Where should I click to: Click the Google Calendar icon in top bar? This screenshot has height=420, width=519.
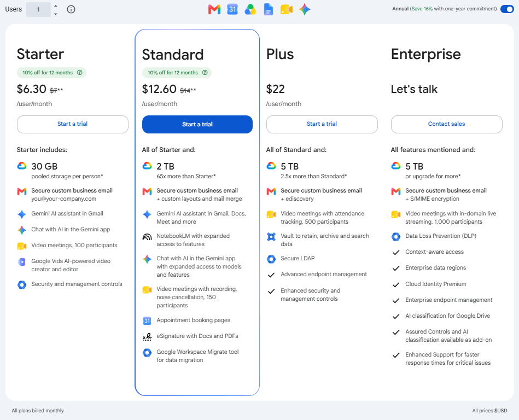232,9
